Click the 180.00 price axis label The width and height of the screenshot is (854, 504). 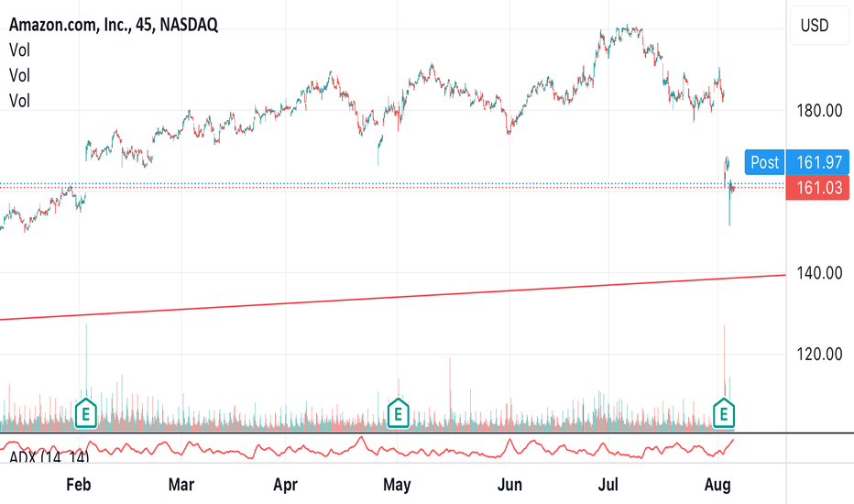(x=819, y=111)
